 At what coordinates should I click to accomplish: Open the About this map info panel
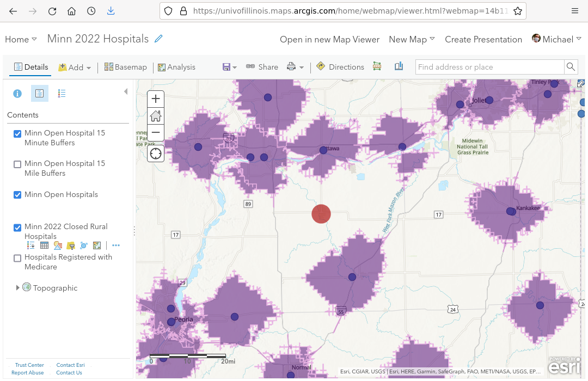tap(17, 94)
